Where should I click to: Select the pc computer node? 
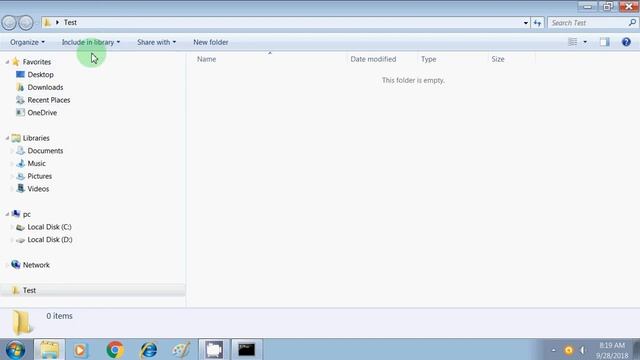click(x=27, y=214)
